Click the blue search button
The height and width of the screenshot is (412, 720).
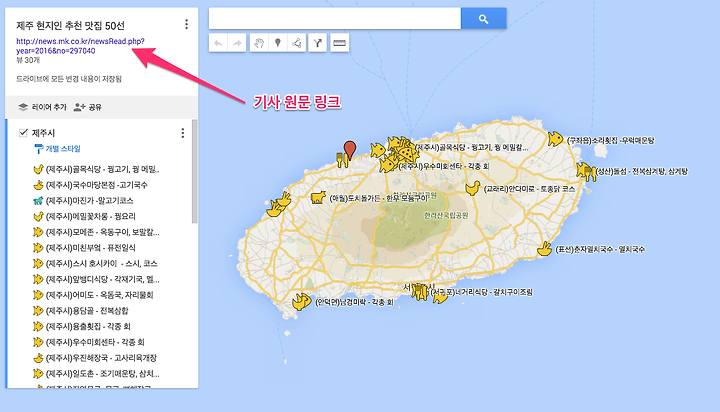pos(484,18)
